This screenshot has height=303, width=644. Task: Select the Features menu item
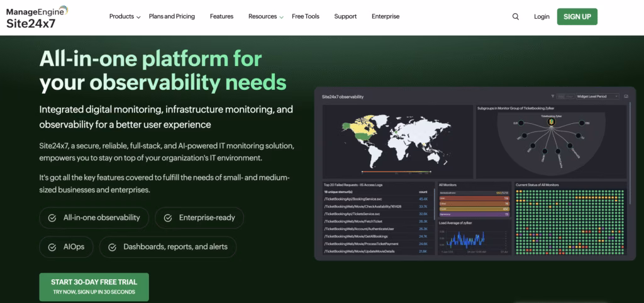pyautogui.click(x=221, y=17)
